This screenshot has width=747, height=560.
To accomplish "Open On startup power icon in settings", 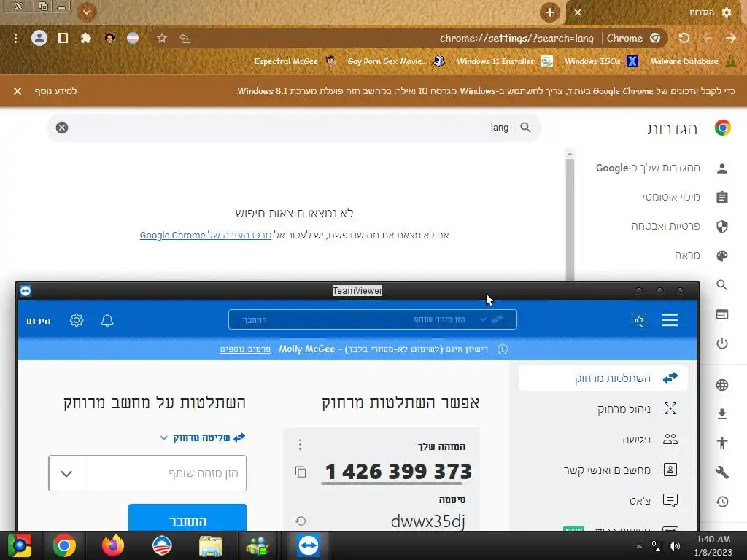I will click(721, 343).
